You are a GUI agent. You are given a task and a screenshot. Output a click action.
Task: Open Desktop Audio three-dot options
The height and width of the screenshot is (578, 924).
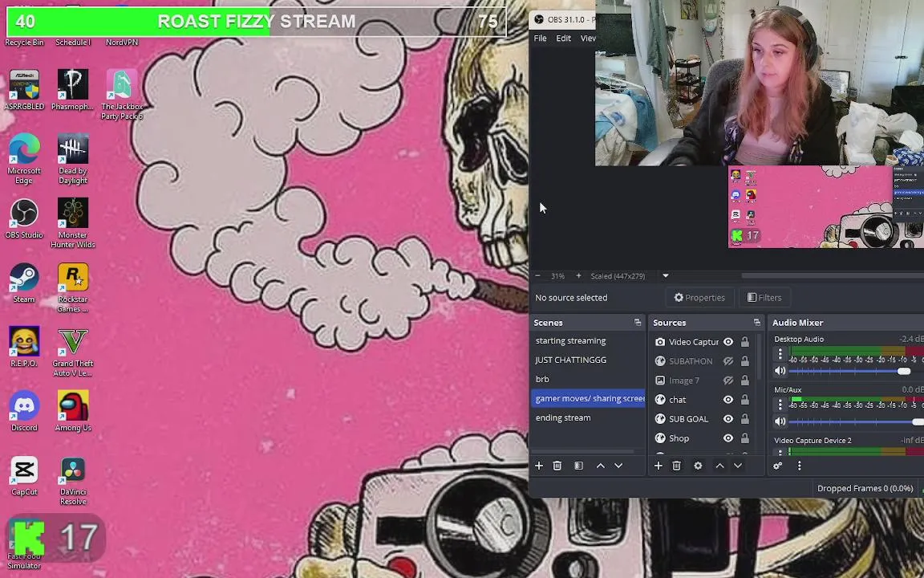pyautogui.click(x=780, y=353)
